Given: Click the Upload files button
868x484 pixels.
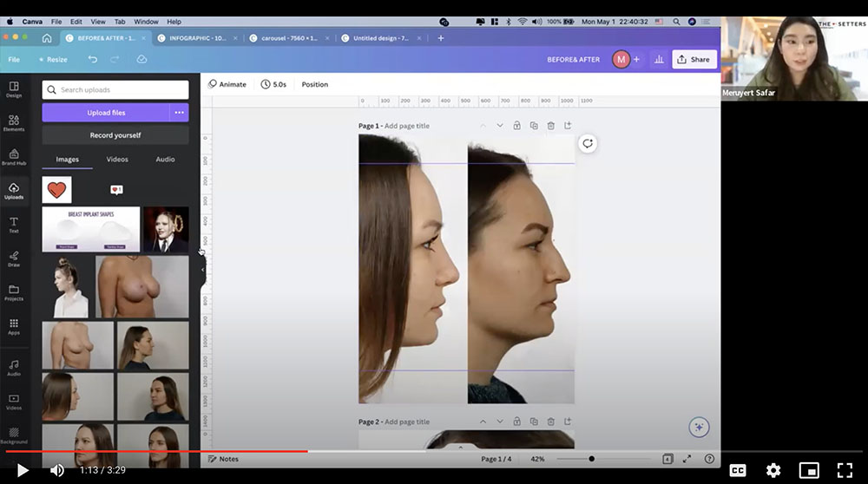Looking at the screenshot, I should click(106, 112).
